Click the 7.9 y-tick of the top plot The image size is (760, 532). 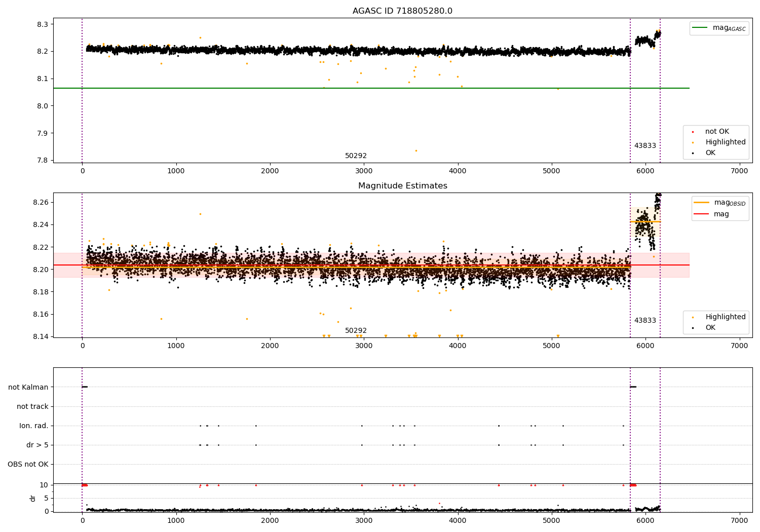[43, 133]
